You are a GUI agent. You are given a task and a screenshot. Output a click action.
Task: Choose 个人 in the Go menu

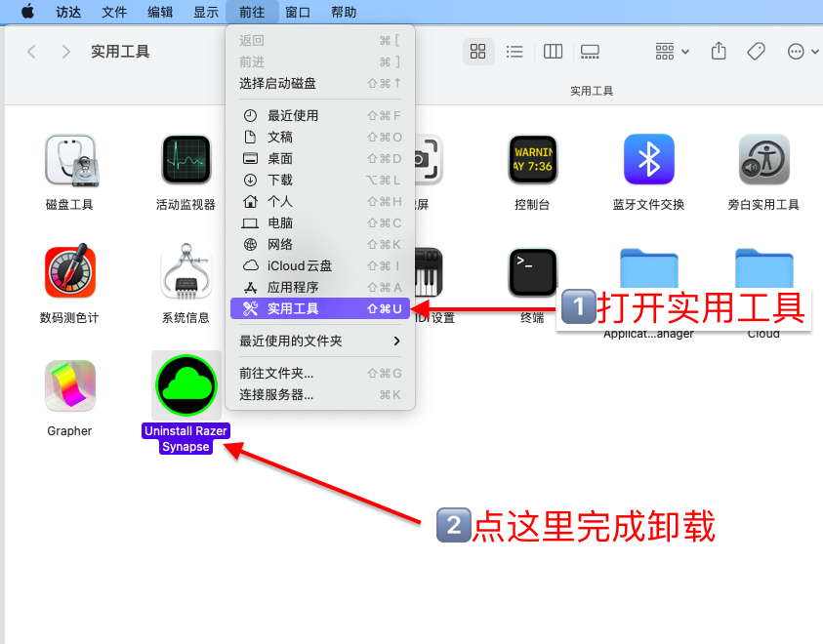pos(320,201)
